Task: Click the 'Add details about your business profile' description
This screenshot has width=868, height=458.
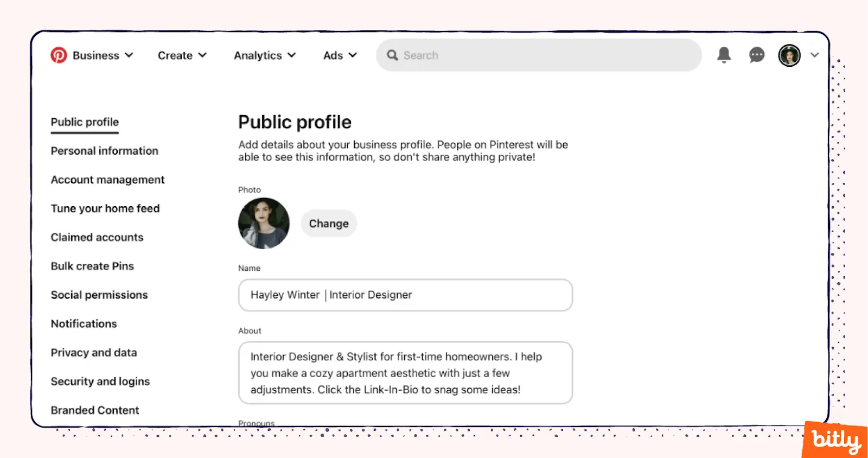Action: tap(403, 151)
